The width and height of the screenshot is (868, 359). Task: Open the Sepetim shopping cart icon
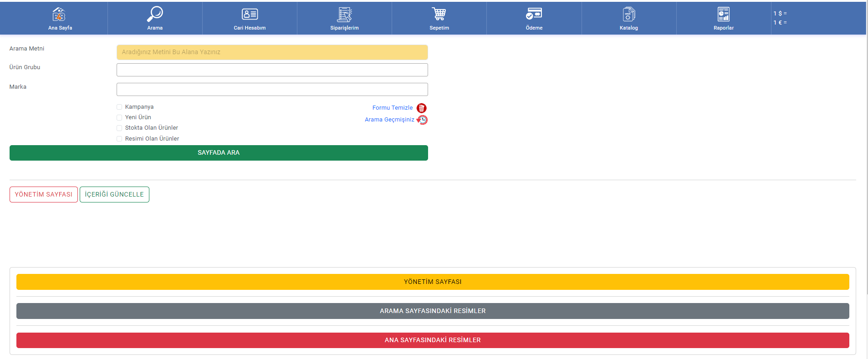pos(439,15)
